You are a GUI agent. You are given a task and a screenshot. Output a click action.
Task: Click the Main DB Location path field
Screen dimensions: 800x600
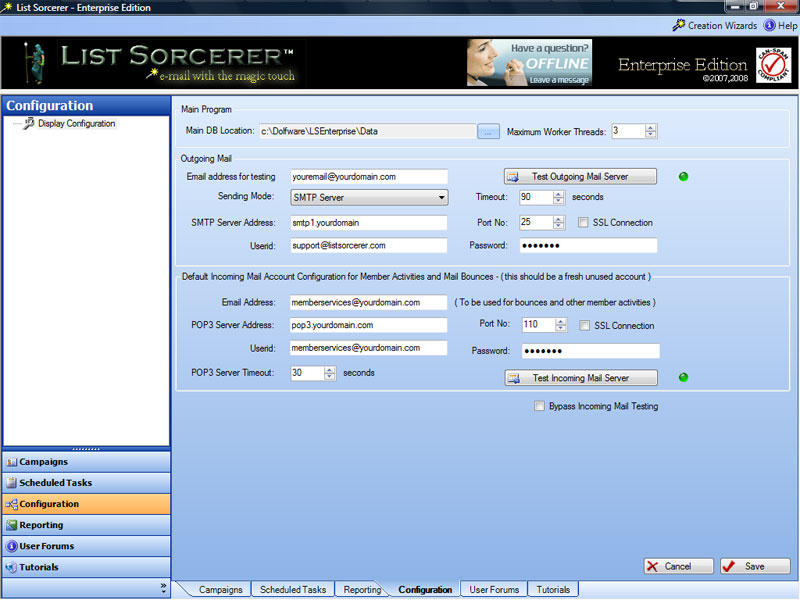point(367,131)
